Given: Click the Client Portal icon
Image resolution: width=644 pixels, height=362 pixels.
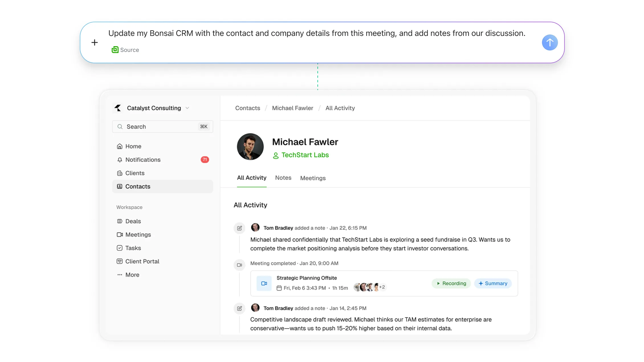Looking at the screenshot, I should pyautogui.click(x=120, y=261).
